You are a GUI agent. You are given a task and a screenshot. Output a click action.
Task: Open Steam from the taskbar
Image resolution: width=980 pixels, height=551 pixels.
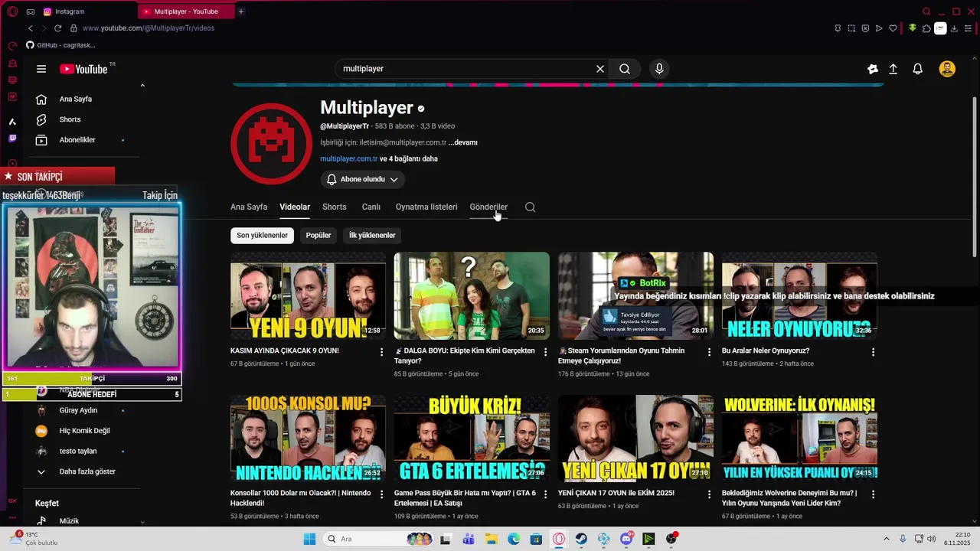(582, 539)
